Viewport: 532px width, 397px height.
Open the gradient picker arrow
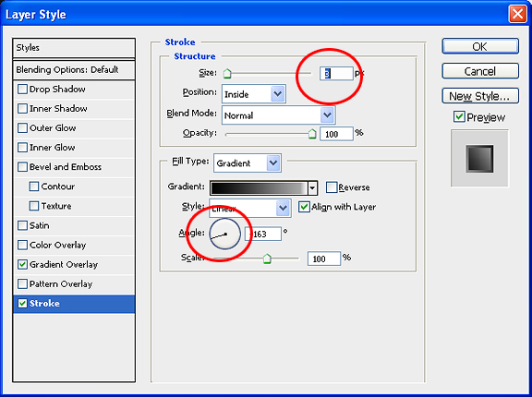point(312,187)
